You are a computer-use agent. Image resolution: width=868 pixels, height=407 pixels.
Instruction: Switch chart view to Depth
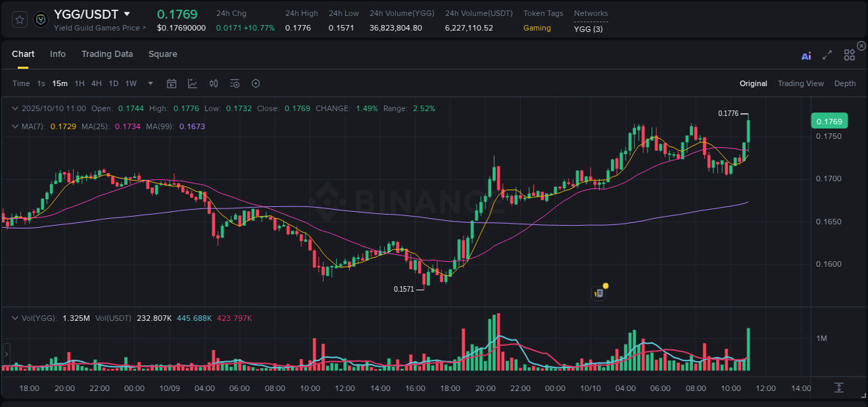coord(844,83)
